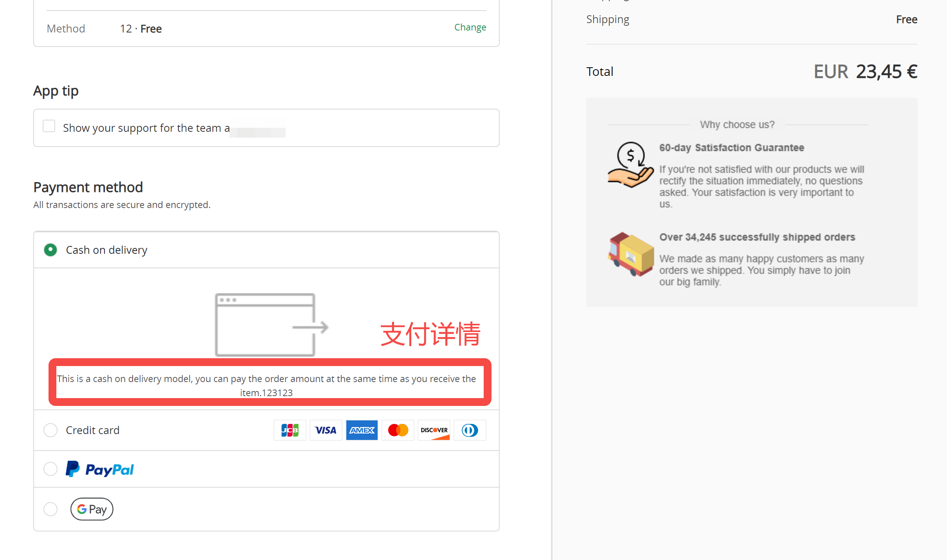Select the Credit card payment option
Screen dimensions: 947x560
[50, 430]
